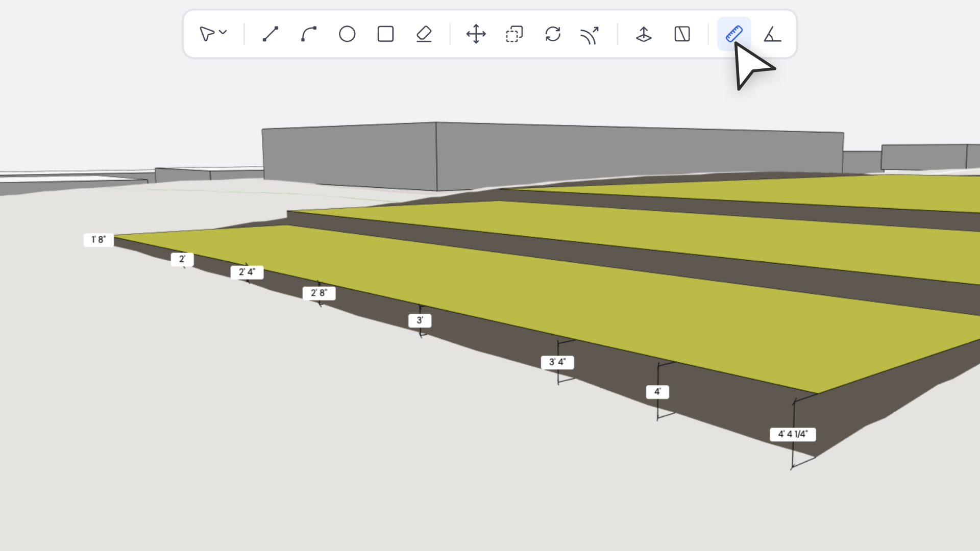Viewport: 980px width, 551px height.
Task: Select the Move tool
Action: click(476, 34)
